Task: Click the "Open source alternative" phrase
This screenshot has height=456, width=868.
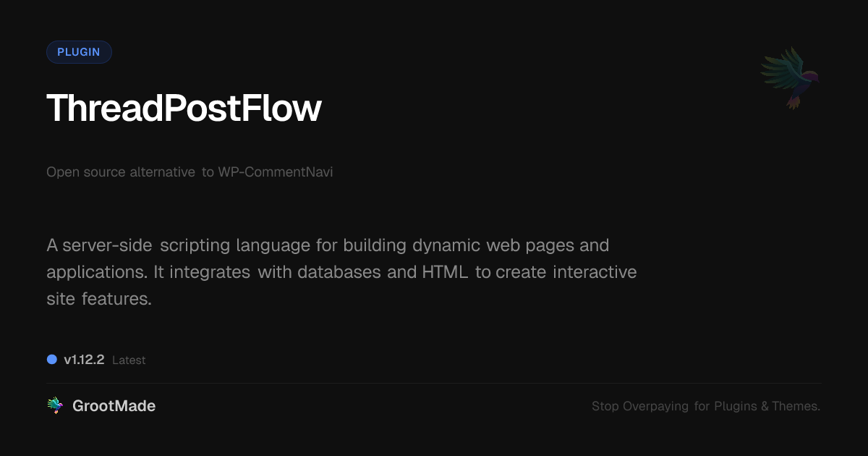Action: click(121, 172)
